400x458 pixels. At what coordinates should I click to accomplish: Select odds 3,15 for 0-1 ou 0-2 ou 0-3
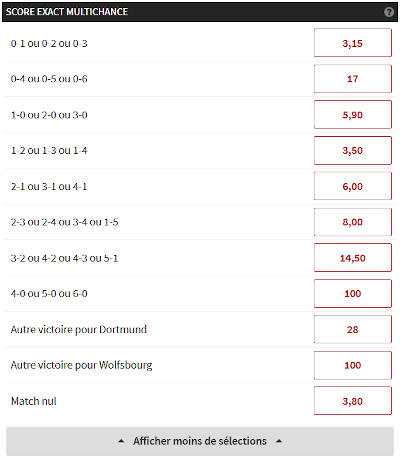coord(353,43)
